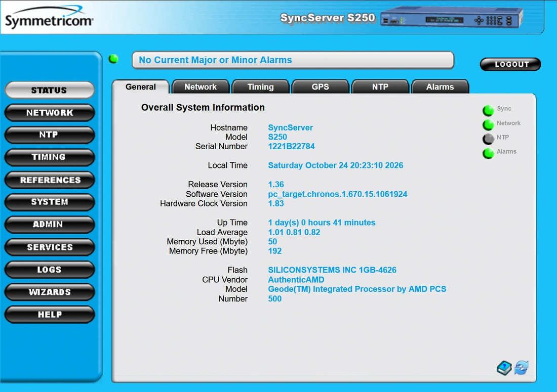The image size is (557, 392).
Task: Go to the NTP sidebar section
Action: click(50, 135)
